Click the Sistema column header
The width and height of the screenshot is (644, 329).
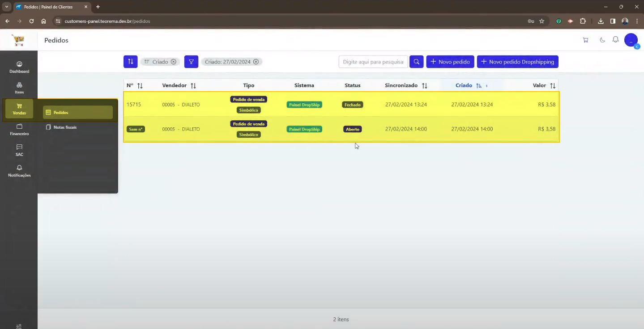click(x=304, y=85)
